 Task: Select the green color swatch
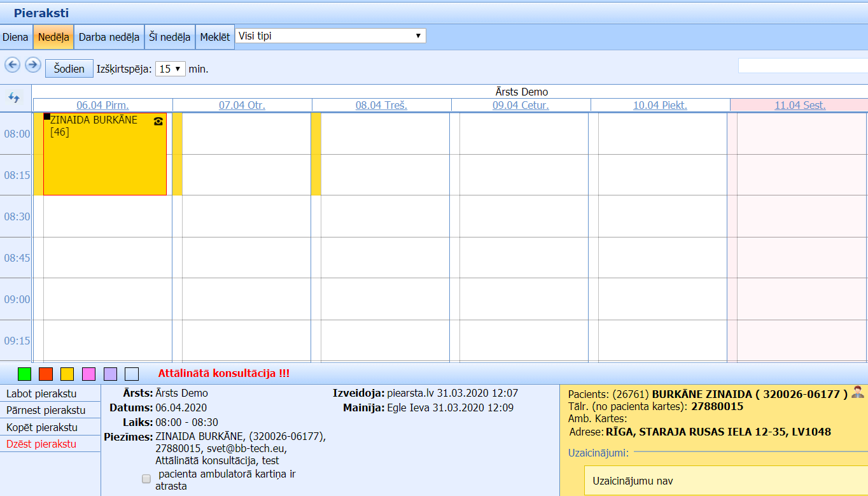[x=24, y=374]
